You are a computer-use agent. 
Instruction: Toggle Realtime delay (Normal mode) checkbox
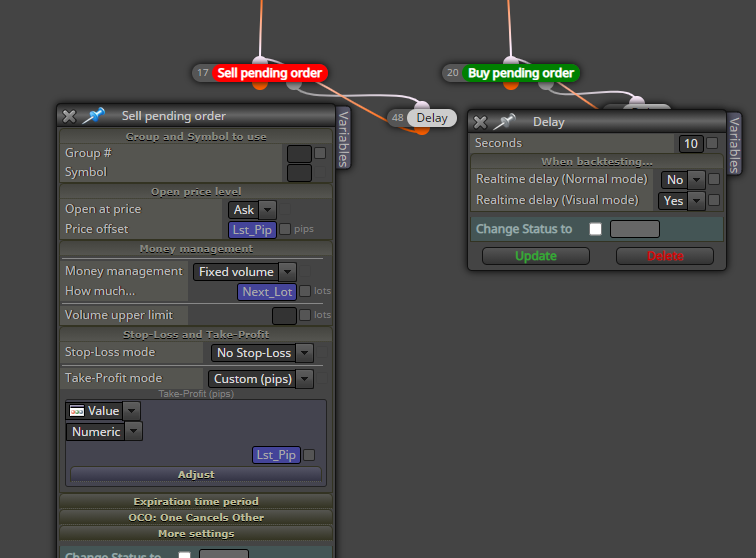[715, 179]
